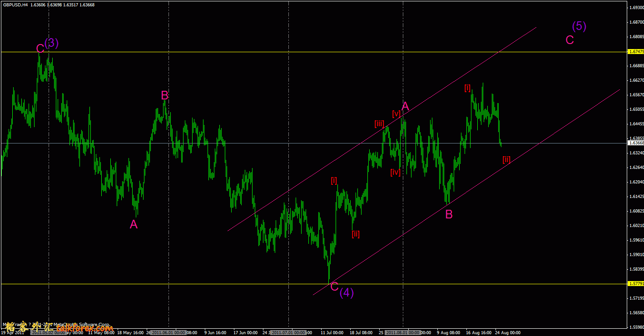Click the pink A label next to [v]
This screenshot has height=336, width=644.
(x=406, y=106)
